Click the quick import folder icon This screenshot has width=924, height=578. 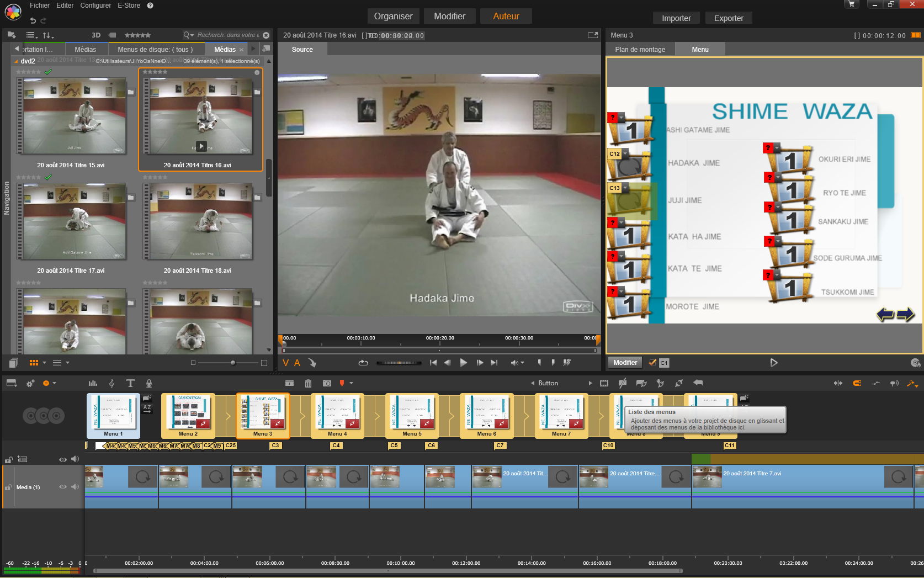[11, 35]
